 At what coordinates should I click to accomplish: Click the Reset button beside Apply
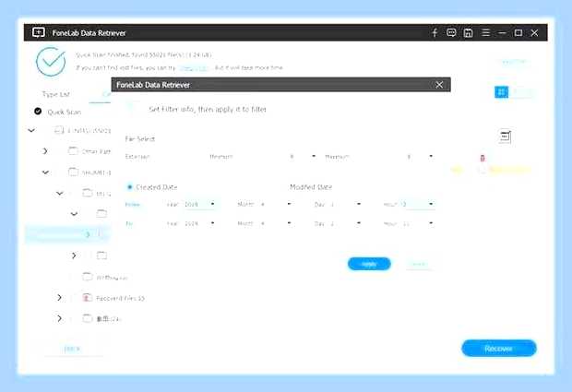point(419,264)
